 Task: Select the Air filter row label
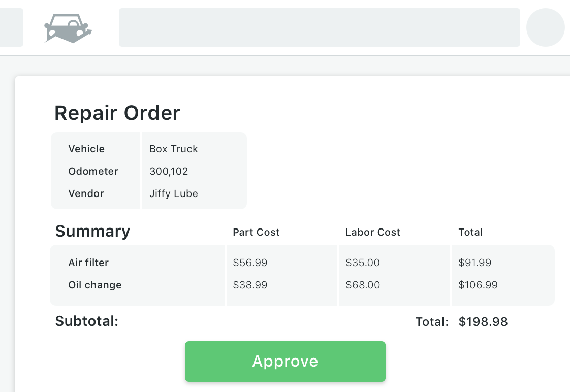(x=88, y=263)
